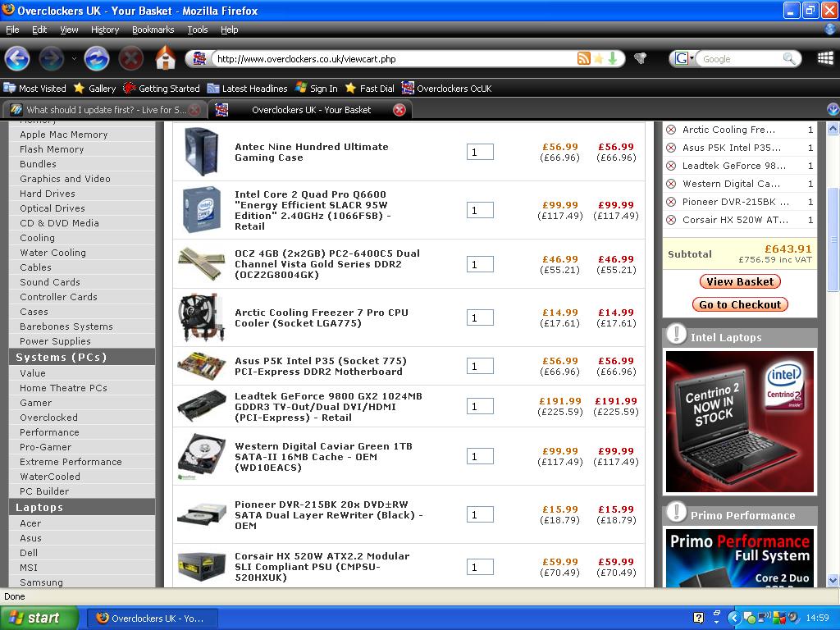Open the Tools menu
This screenshot has width=840, height=630.
click(198, 30)
